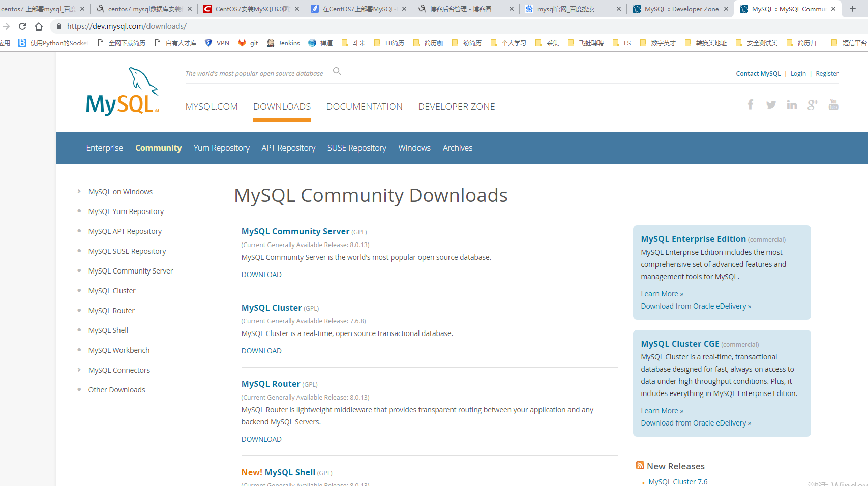This screenshot has width=868, height=486.
Task: Click the Login link
Action: click(x=798, y=74)
